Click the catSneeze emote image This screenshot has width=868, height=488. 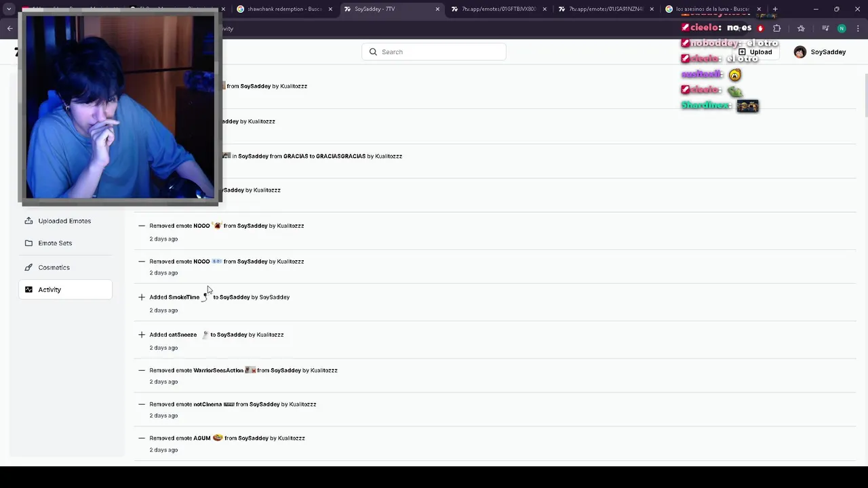point(204,335)
